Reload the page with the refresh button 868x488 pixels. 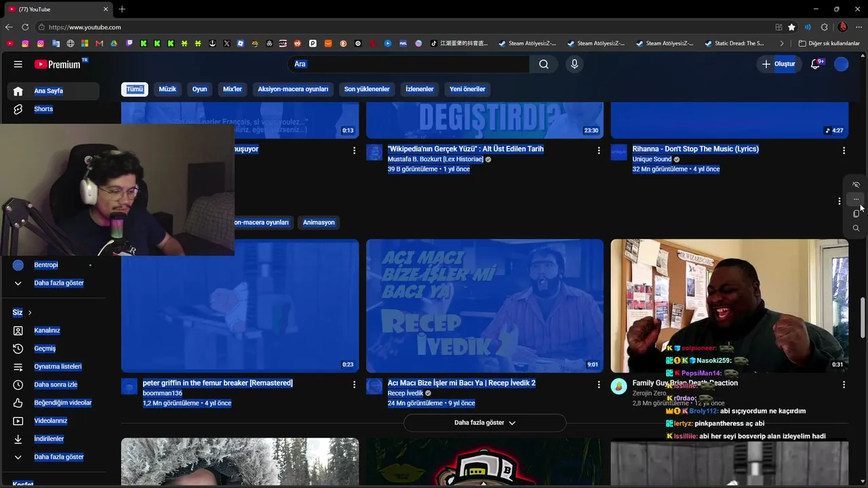[x=25, y=27]
